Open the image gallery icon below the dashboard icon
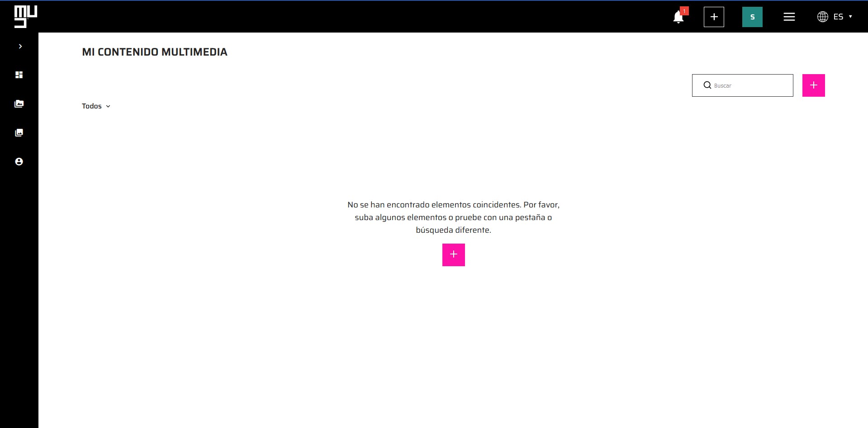 click(x=19, y=104)
